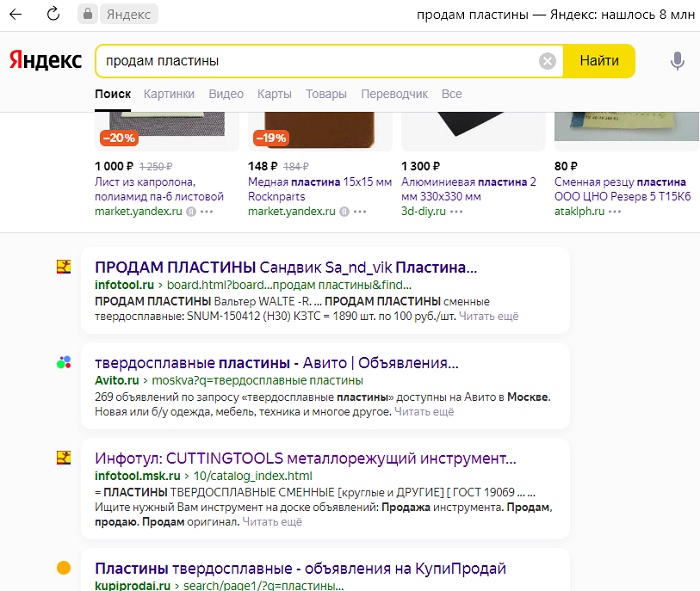
Task: Open the Avito.ru domain link
Action: 117,380
